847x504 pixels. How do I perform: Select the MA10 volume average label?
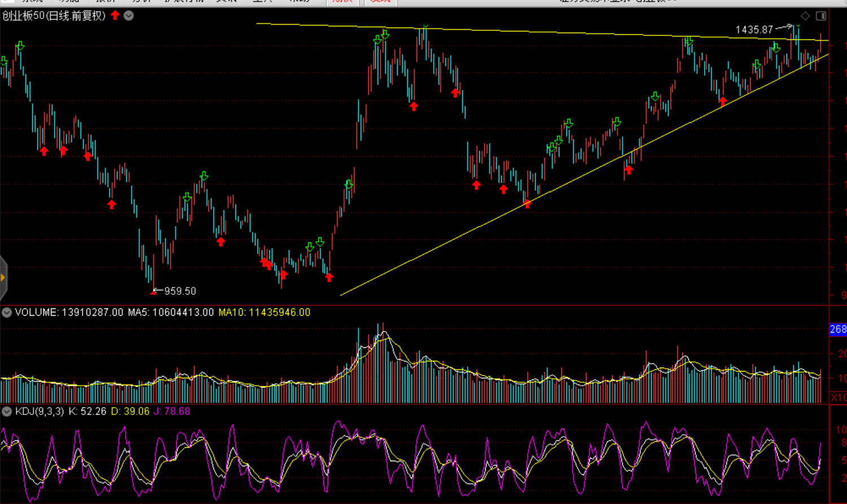pos(264,312)
